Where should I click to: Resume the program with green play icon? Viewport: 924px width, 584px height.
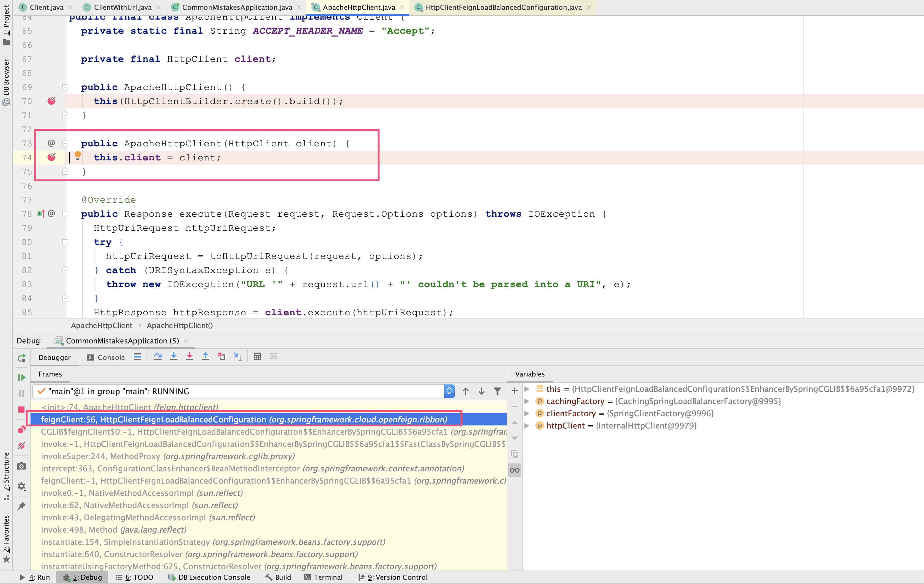[21, 377]
